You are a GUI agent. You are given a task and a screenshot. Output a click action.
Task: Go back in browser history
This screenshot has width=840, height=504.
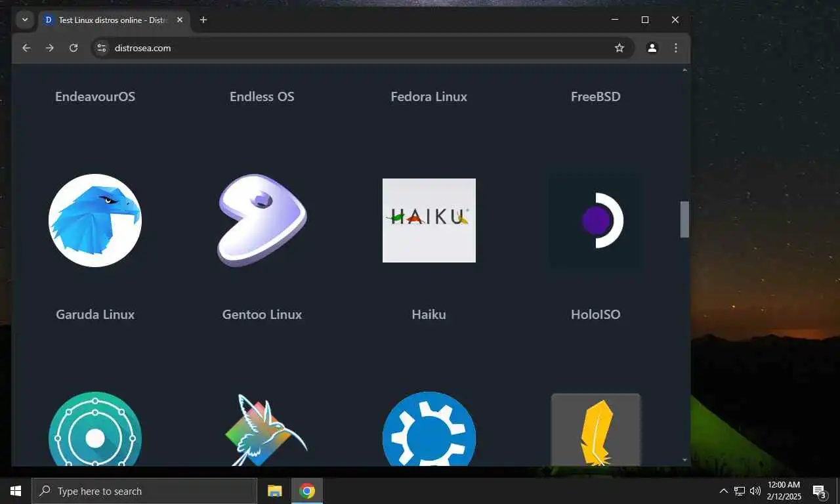pos(26,48)
